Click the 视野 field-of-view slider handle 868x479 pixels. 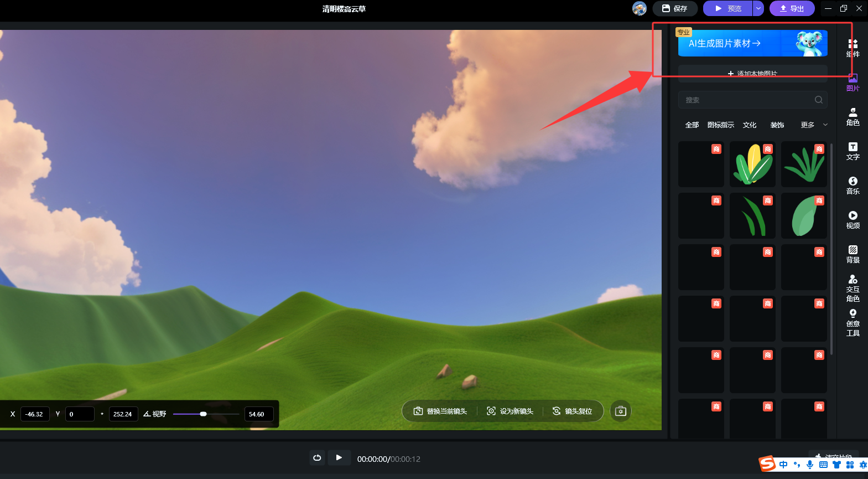[203, 414]
